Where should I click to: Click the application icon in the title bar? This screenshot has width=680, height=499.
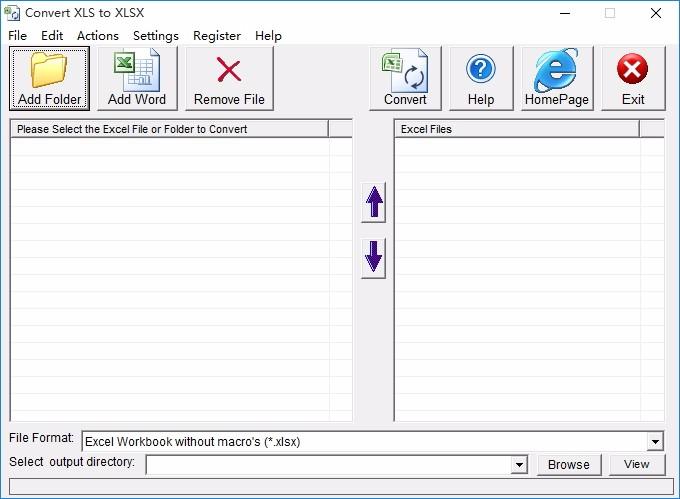tap(12, 13)
